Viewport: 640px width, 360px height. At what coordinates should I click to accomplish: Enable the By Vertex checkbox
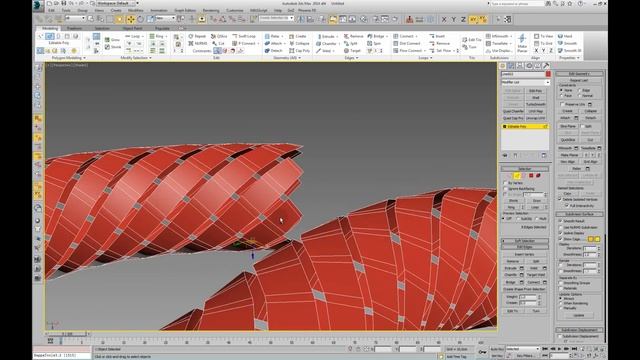point(505,183)
